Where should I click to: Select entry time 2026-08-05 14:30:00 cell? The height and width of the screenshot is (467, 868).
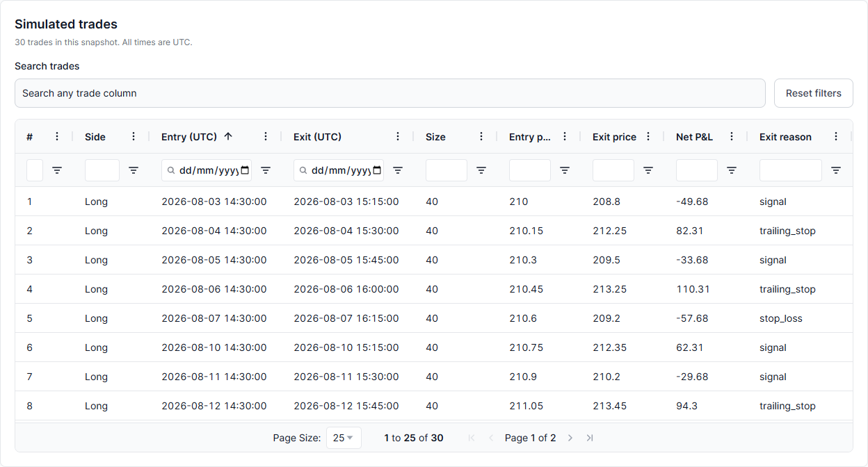[216, 260]
